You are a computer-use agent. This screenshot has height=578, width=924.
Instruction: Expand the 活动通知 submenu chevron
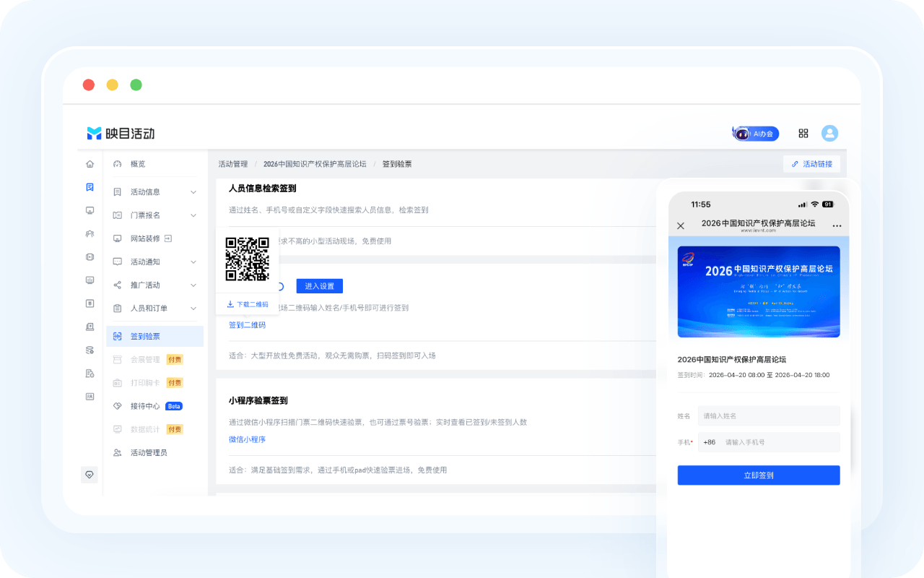(193, 262)
